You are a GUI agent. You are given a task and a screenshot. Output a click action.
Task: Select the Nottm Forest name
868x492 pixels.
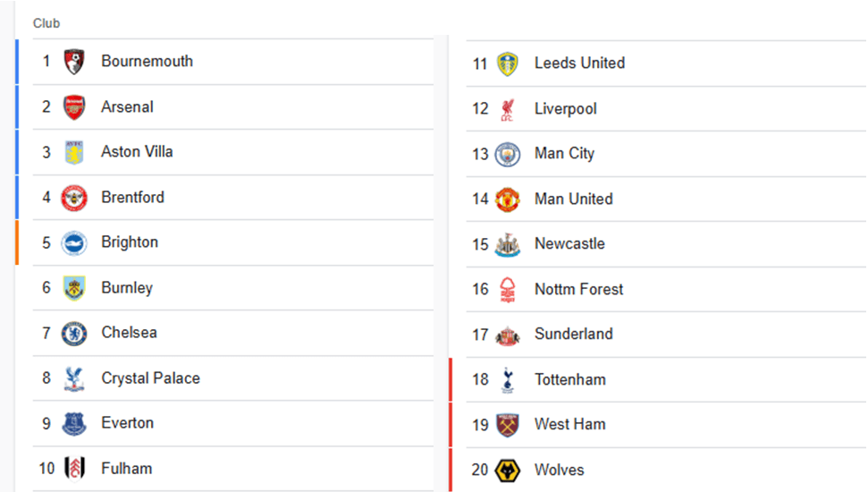click(x=578, y=290)
